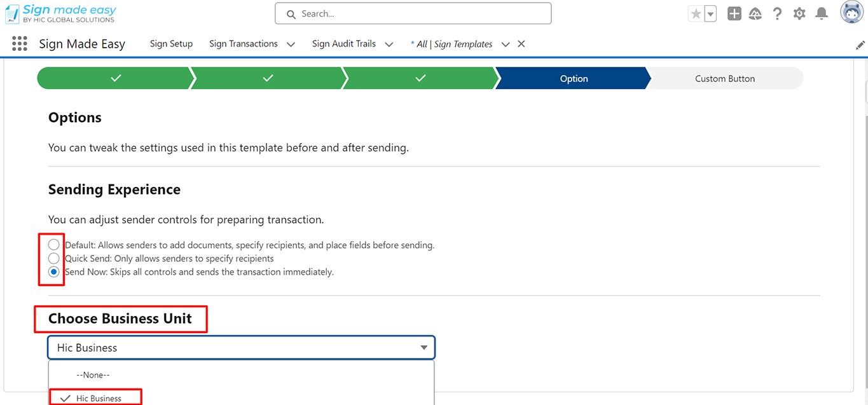Open the Trailhead guidance icon

tap(755, 13)
